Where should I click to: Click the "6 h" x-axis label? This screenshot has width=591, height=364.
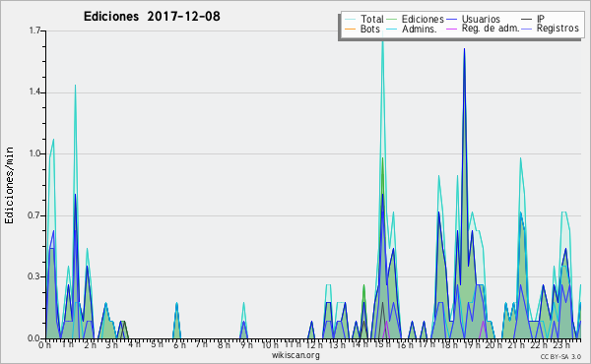(x=179, y=344)
